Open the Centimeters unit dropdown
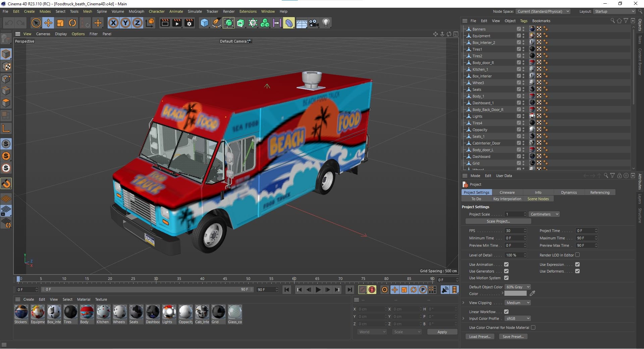Viewport: 644px width, 349px height. (x=544, y=214)
